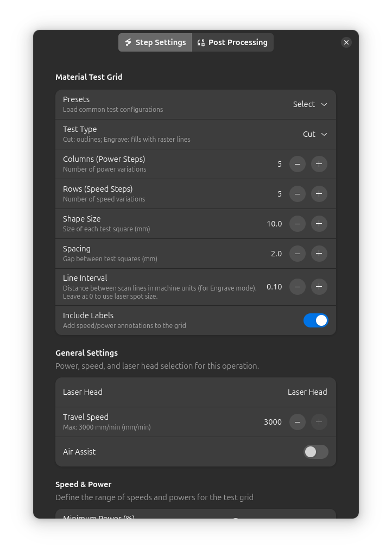Open the Laser Head selector

(307, 392)
